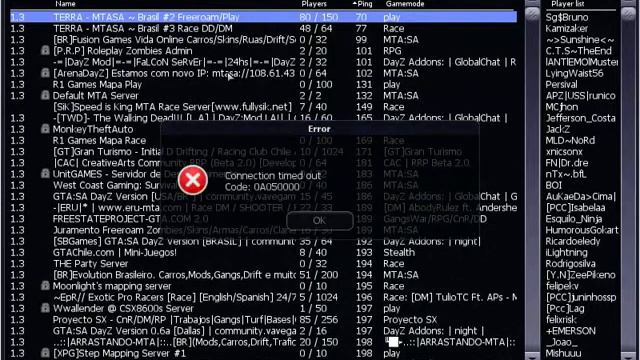The image size is (640, 360).
Task: Click the Stealth gamemode cell
Action: (399, 252)
